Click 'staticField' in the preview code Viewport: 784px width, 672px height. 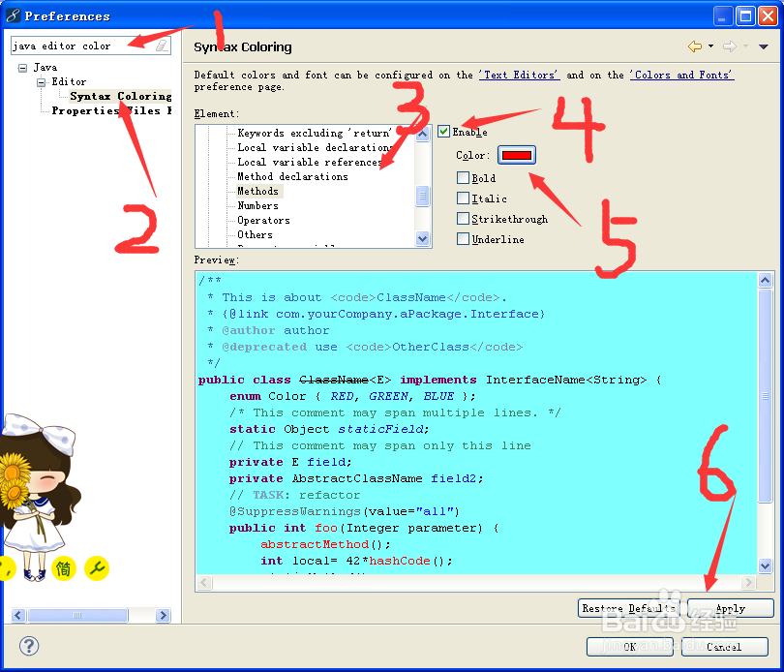coord(381,429)
